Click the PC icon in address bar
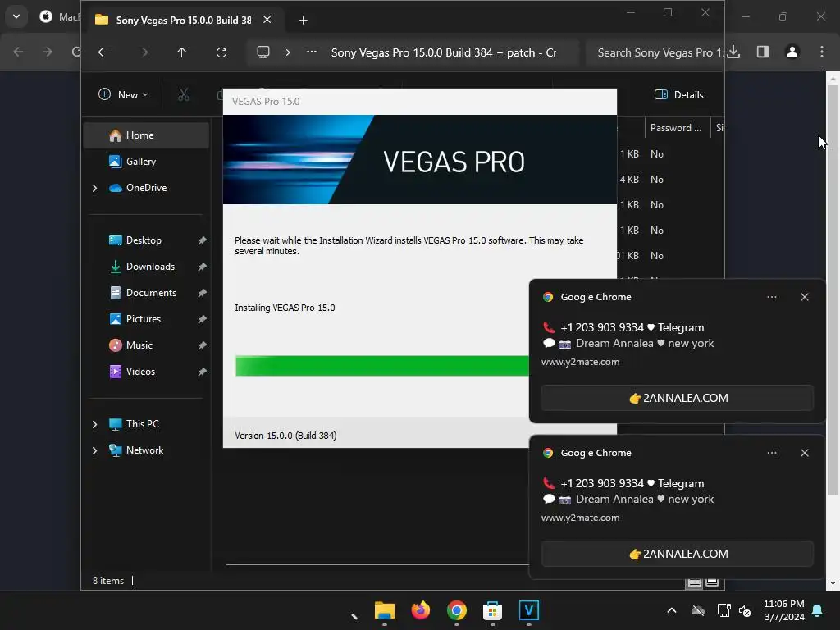 point(263,52)
